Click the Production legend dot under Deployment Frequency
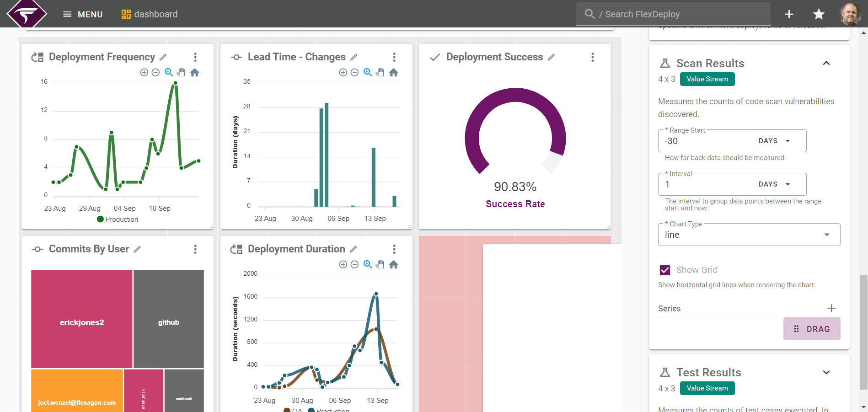The height and width of the screenshot is (412, 868). click(100, 219)
